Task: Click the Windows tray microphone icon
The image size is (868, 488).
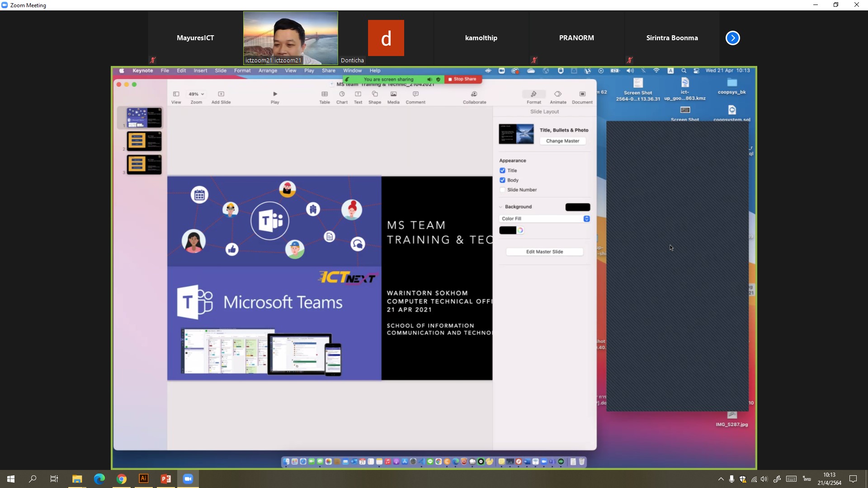Action: (731, 479)
